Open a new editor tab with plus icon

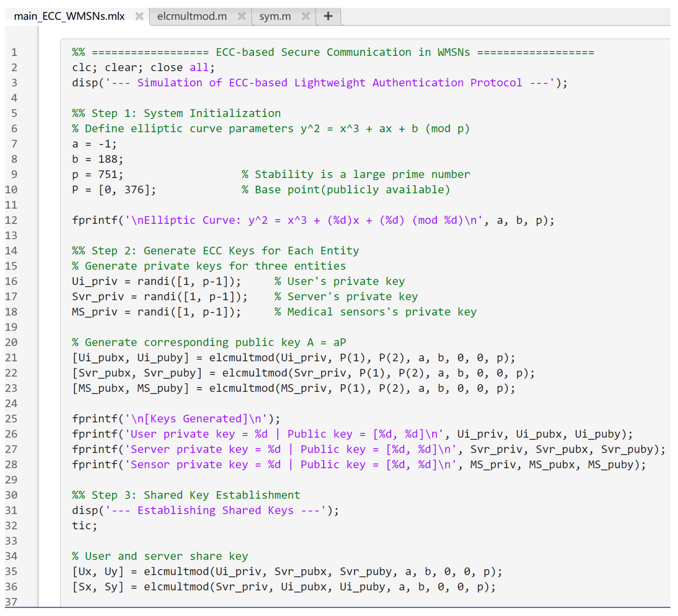point(328,16)
